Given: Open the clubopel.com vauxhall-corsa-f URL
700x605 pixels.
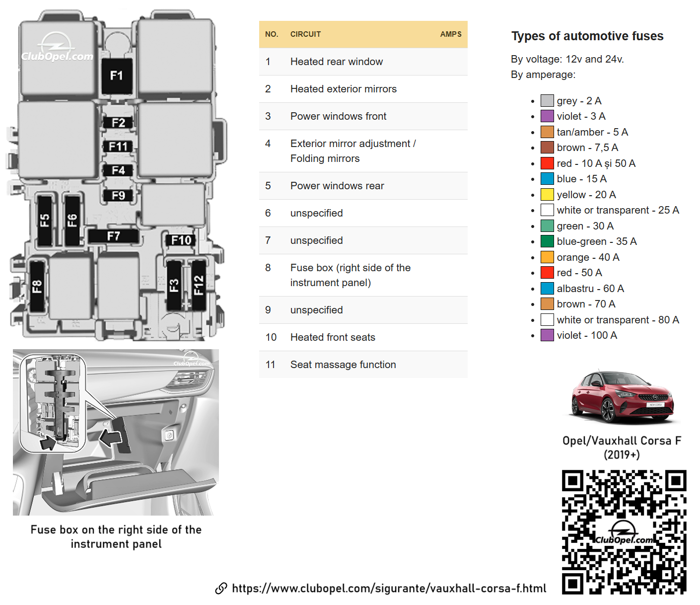Looking at the screenshot, I should [x=389, y=589].
